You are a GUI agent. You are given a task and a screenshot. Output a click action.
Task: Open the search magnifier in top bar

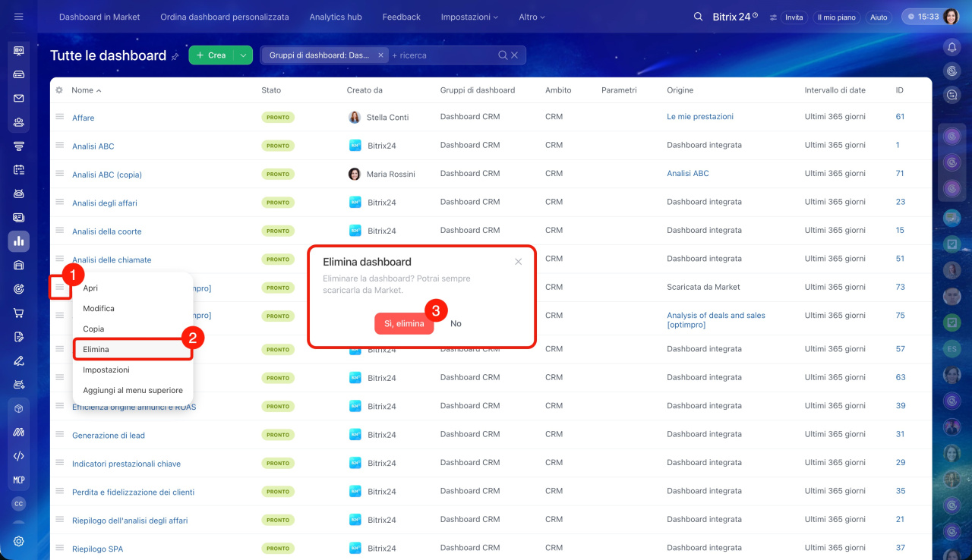(698, 17)
